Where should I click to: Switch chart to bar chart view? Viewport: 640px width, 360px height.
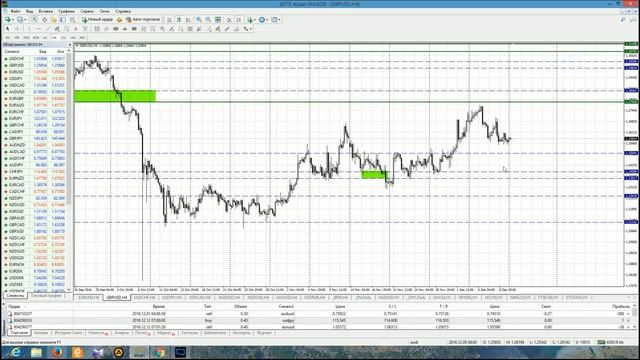pos(169,20)
